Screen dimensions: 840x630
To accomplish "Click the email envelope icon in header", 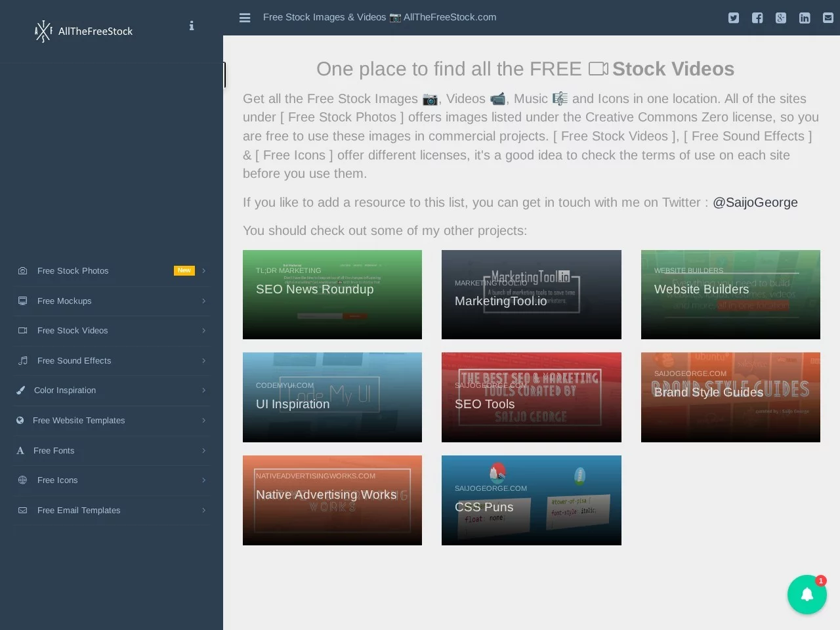I will [x=828, y=18].
